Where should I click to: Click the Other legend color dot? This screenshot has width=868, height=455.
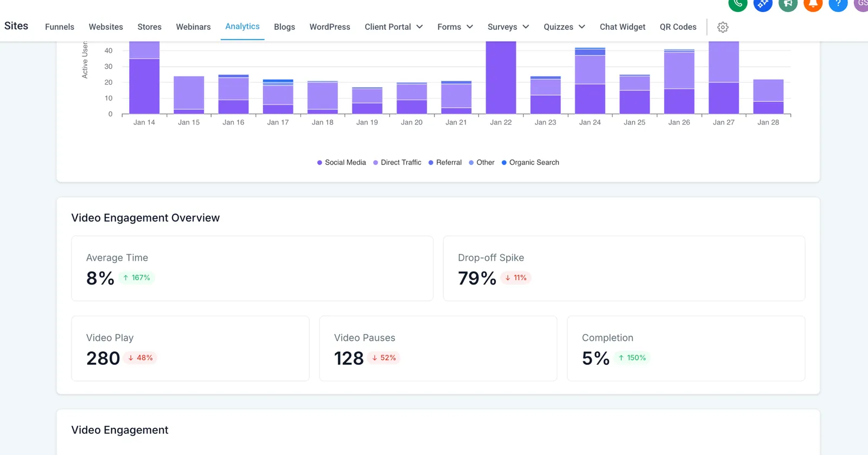[x=471, y=162]
